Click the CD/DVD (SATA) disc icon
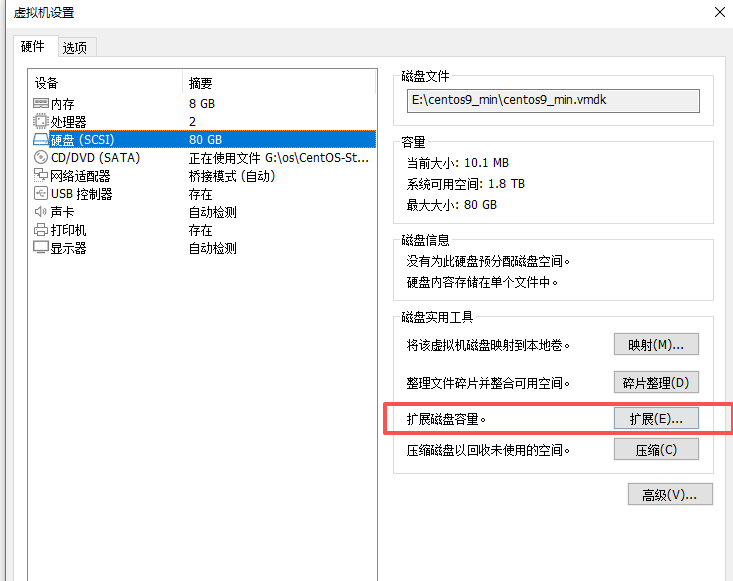 click(41, 158)
